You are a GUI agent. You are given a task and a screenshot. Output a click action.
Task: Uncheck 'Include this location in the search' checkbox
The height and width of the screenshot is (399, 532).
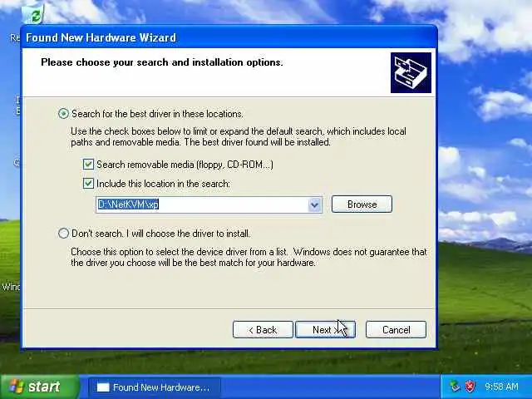click(x=89, y=184)
